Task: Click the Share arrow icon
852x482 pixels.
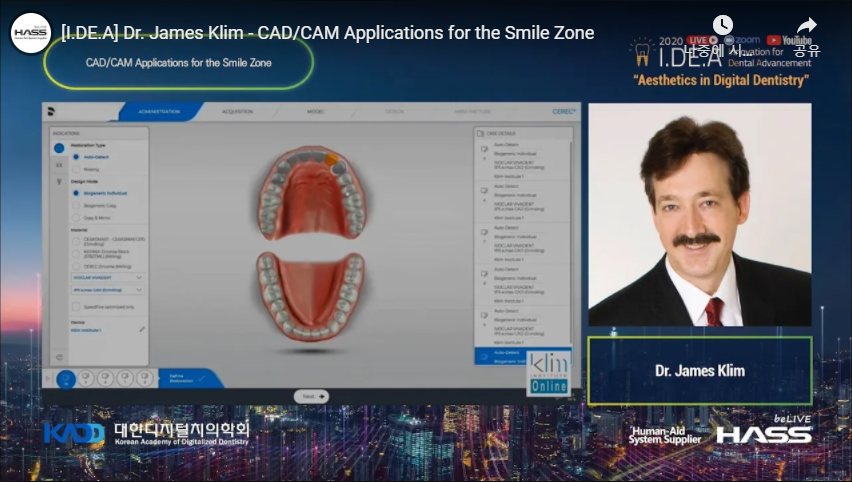Action: [x=807, y=26]
